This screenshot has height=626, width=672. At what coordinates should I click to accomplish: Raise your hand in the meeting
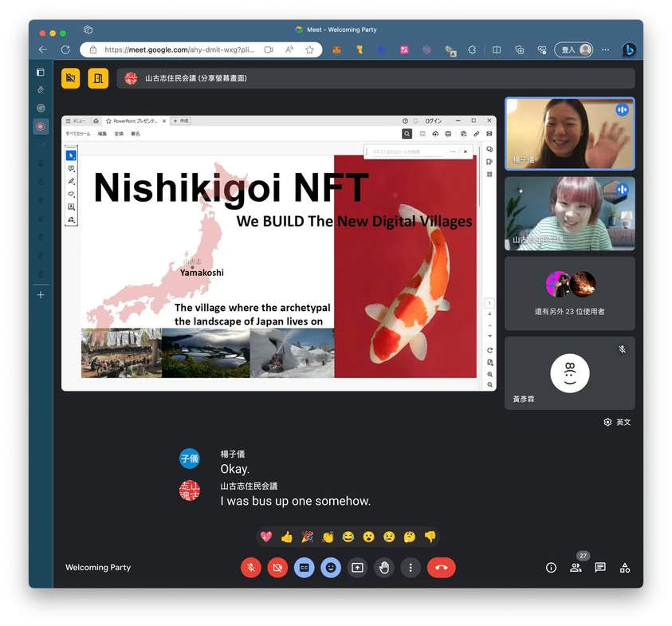[383, 568]
